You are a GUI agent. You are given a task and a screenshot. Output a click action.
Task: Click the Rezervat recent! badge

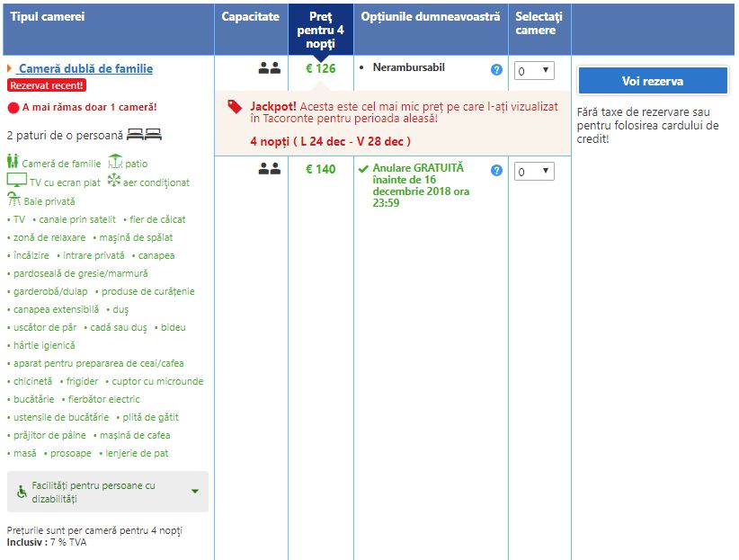coord(47,85)
